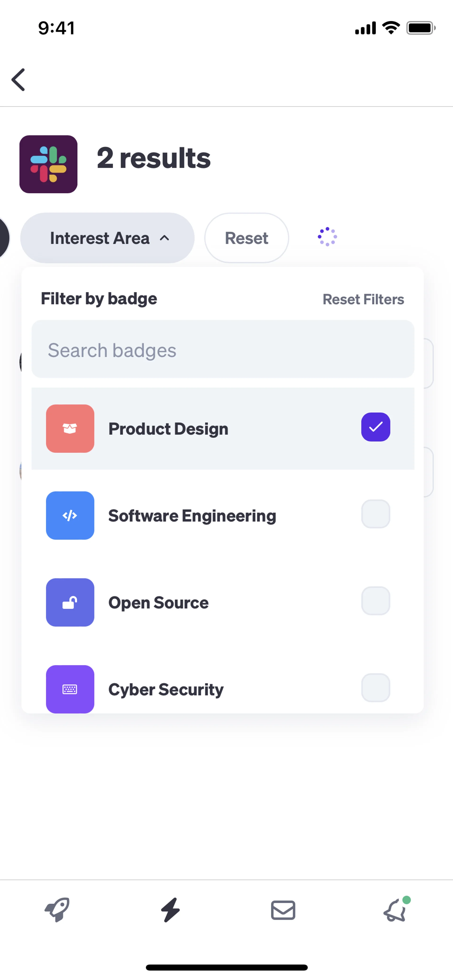Select the Cyber Security badge label
This screenshot has height=980, width=453.
point(166,689)
